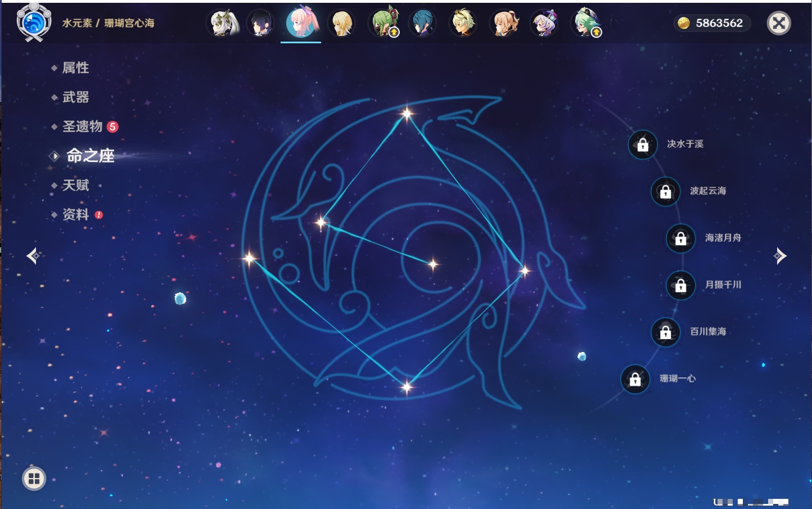Viewport: 812px width, 509px height.
Task: Click the lock icon for 珊瑚一心
Action: pos(635,379)
